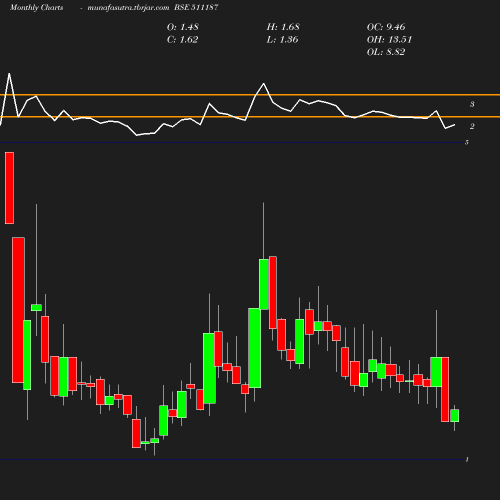
Task: Click the munafasutra.tbrjar.com site text
Action: [128, 7]
